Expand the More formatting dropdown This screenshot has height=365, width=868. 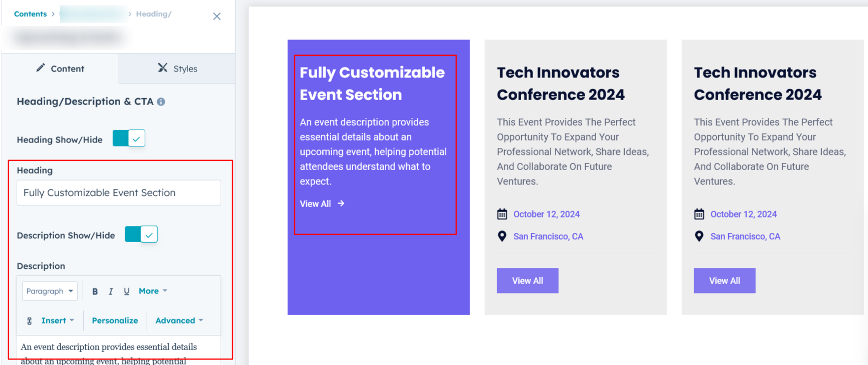[153, 291]
